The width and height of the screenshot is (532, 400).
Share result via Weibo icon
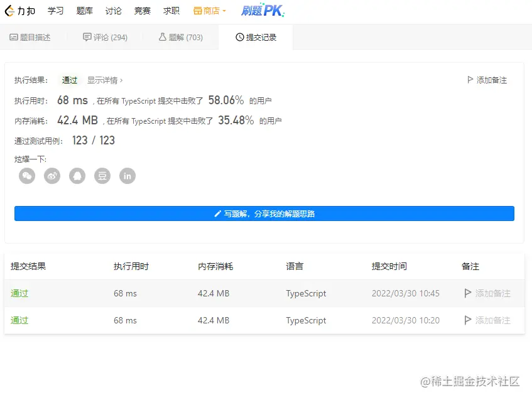click(x=52, y=176)
